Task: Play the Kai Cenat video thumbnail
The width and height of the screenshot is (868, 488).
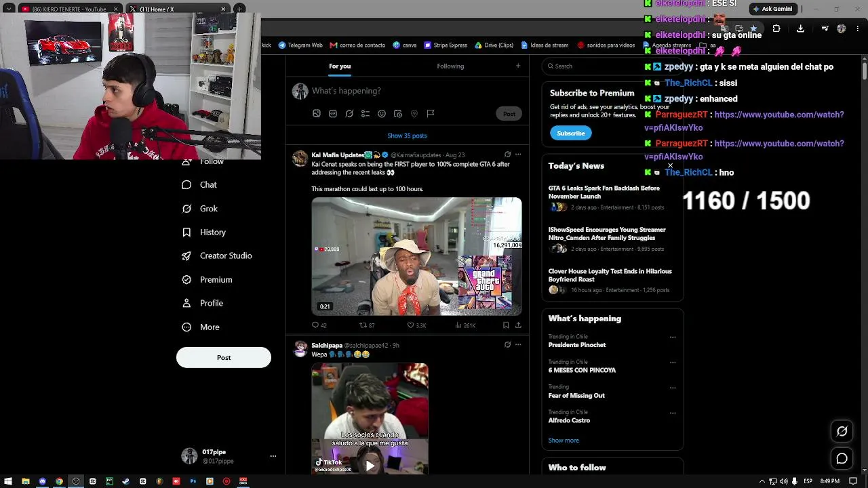Action: (x=416, y=256)
